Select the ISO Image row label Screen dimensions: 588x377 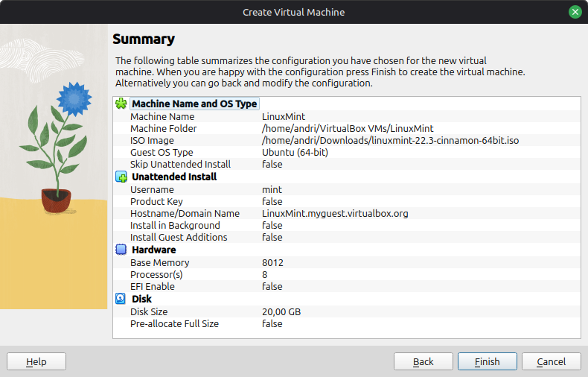tap(152, 140)
